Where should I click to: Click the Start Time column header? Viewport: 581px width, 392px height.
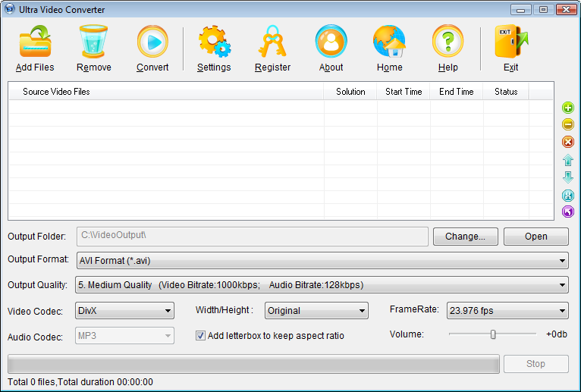[x=404, y=92]
